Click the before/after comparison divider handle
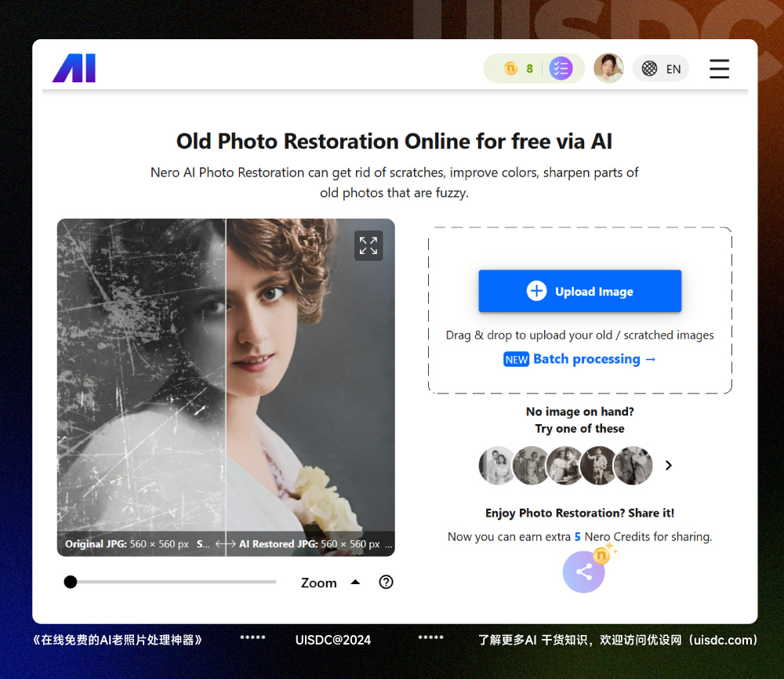Image resolution: width=784 pixels, height=679 pixels. [226, 543]
